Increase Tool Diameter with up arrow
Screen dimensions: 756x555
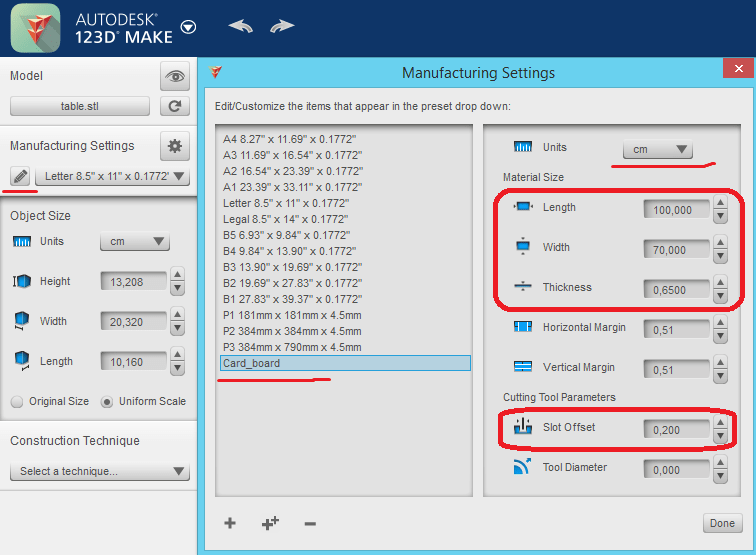720,462
